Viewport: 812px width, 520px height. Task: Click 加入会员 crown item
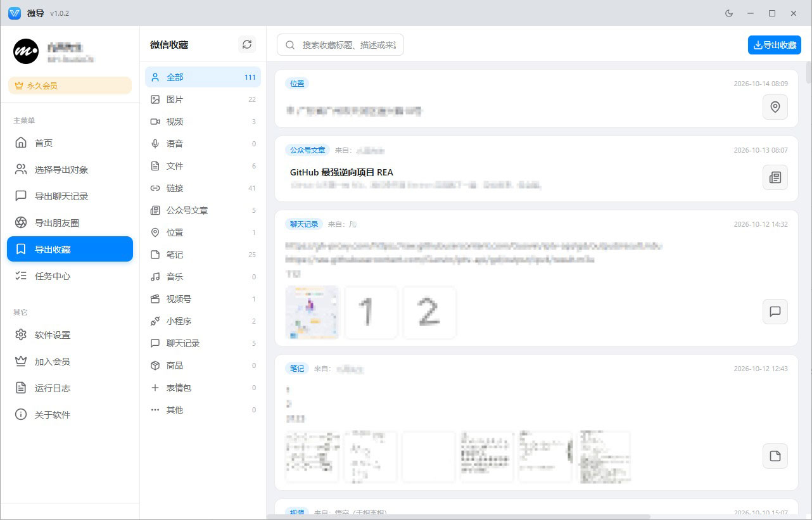(70, 362)
